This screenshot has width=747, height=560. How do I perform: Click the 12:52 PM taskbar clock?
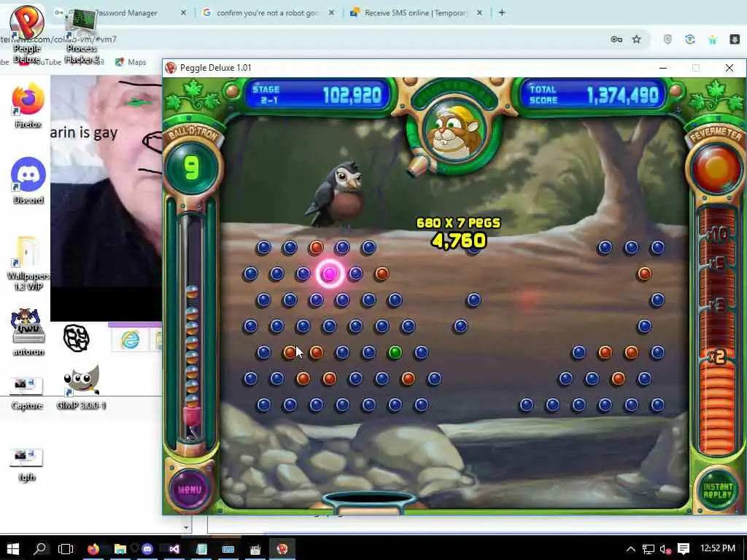click(x=718, y=548)
